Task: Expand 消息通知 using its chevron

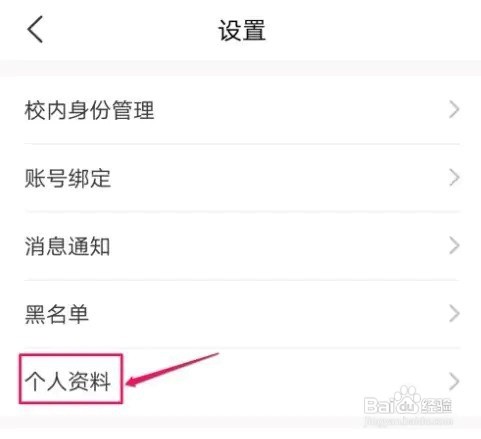Action: click(x=454, y=246)
